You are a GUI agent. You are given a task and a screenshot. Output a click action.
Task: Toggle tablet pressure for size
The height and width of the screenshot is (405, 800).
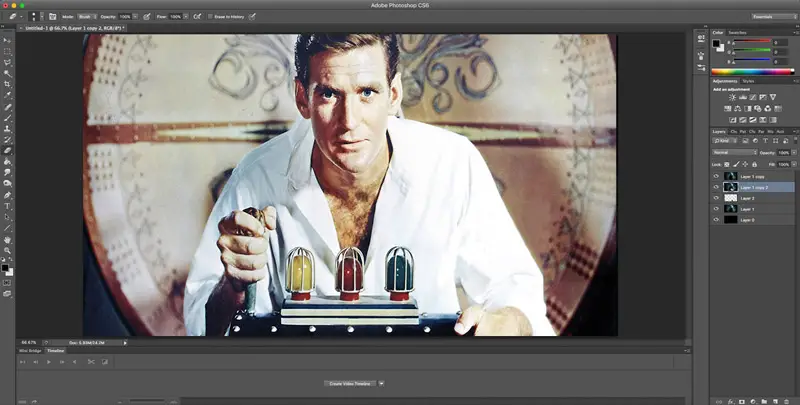252,17
